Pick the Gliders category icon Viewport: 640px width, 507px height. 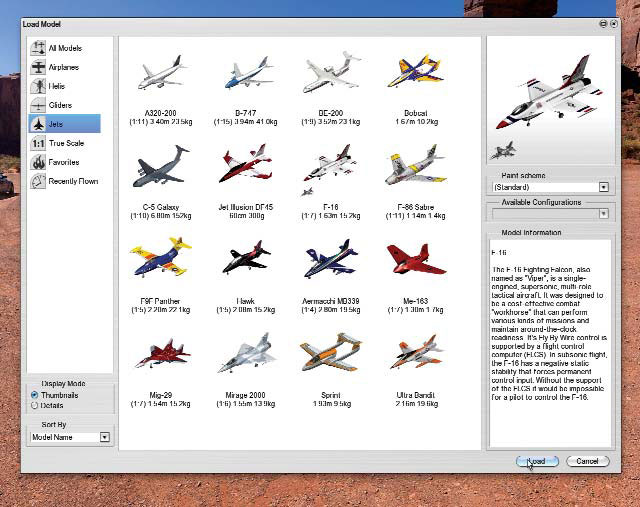[x=38, y=105]
